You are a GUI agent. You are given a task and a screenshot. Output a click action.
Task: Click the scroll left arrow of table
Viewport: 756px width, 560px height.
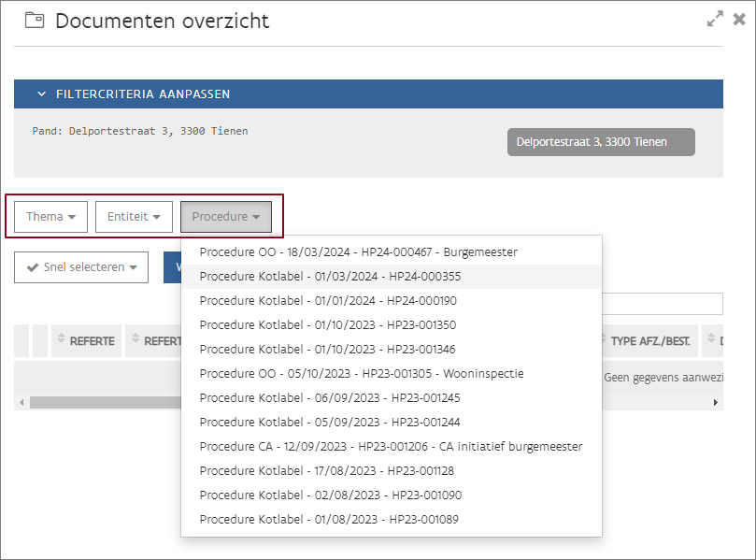point(20,402)
